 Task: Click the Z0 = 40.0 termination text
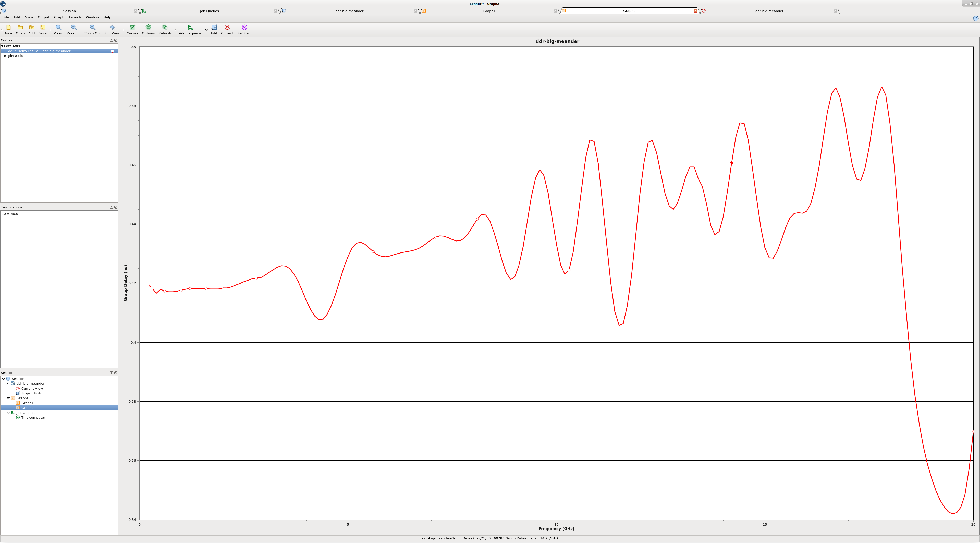click(x=10, y=214)
